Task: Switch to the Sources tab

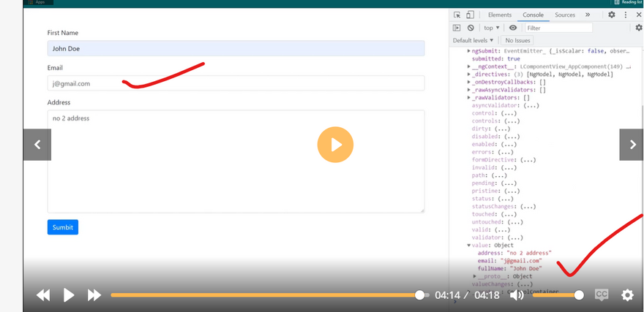Action: coord(564,15)
